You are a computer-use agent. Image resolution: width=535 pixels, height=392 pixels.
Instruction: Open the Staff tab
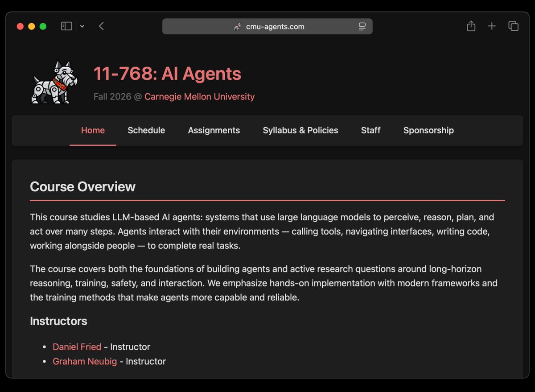click(x=371, y=130)
